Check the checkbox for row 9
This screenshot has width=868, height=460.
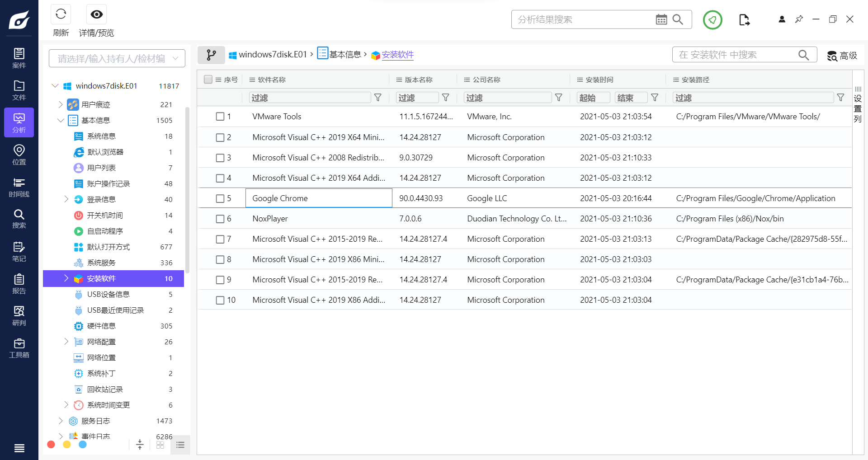[220, 280]
